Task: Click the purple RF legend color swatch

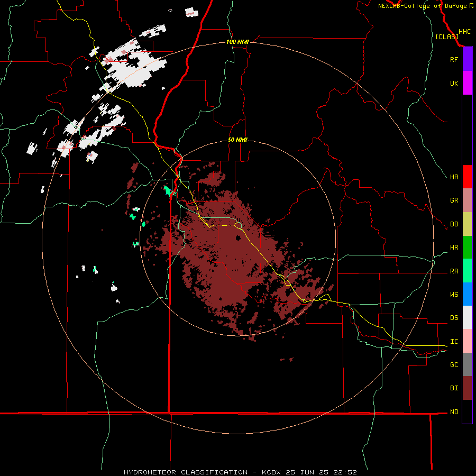Action: pos(467,59)
